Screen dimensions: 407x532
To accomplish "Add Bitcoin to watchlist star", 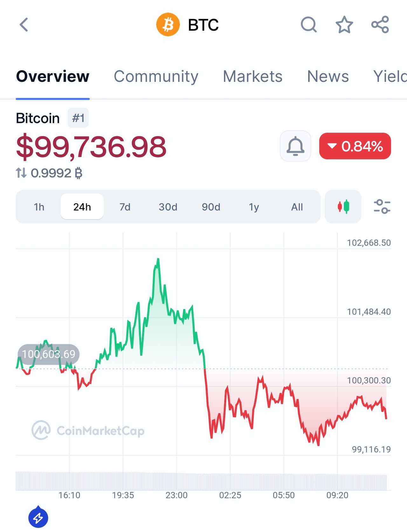I will tap(344, 25).
